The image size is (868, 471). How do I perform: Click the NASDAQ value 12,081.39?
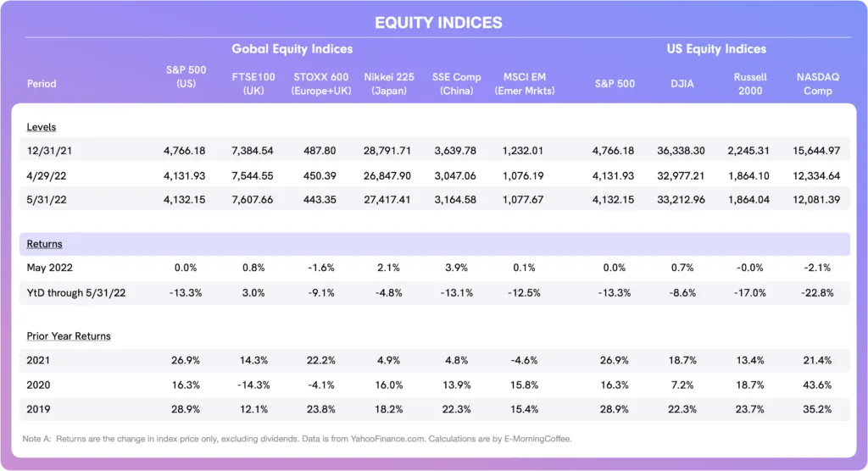click(x=816, y=200)
